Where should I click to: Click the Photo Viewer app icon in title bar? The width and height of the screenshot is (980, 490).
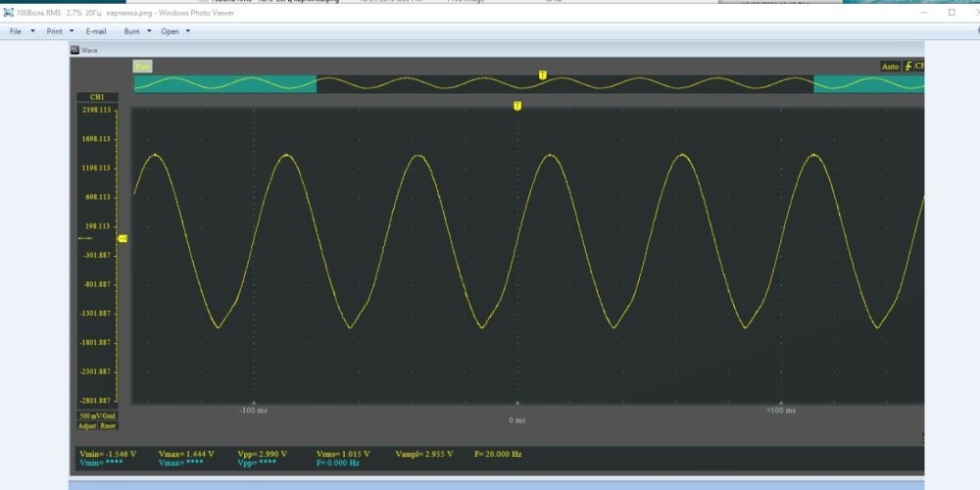pos(9,14)
